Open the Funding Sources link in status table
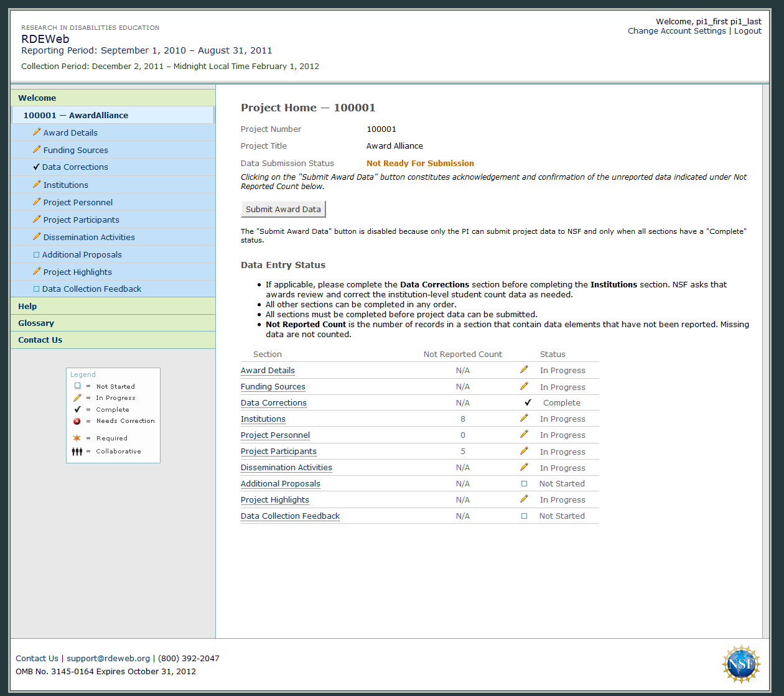Screen dimensions: 784x696 point(273,386)
